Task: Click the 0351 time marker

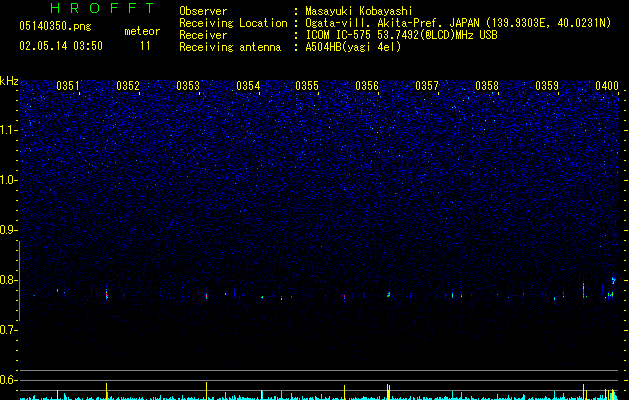Action: click(68, 86)
